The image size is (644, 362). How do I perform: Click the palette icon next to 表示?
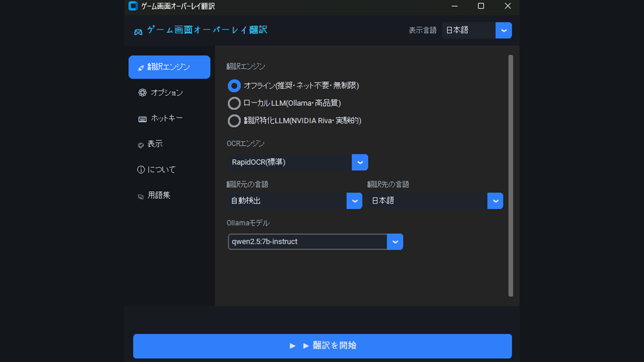141,145
